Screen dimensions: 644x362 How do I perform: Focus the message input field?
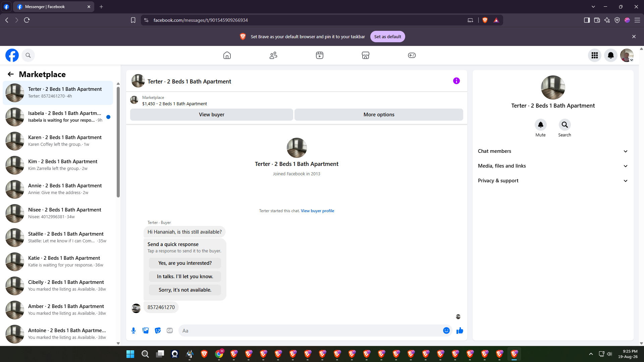pos(315,330)
